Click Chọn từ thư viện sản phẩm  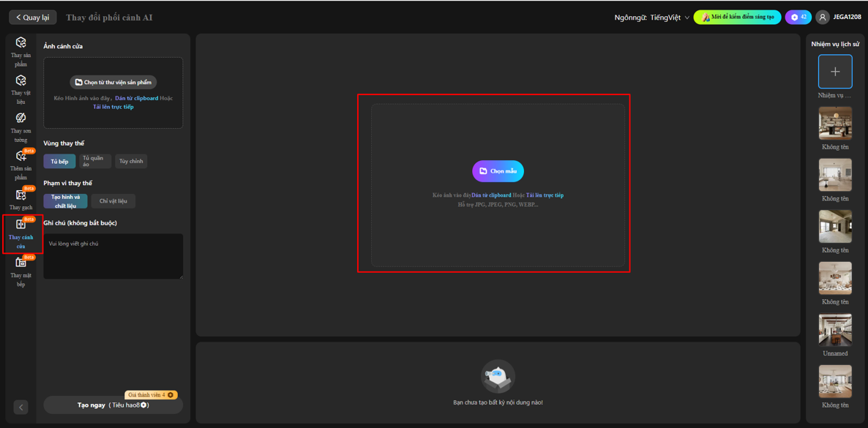[113, 82]
